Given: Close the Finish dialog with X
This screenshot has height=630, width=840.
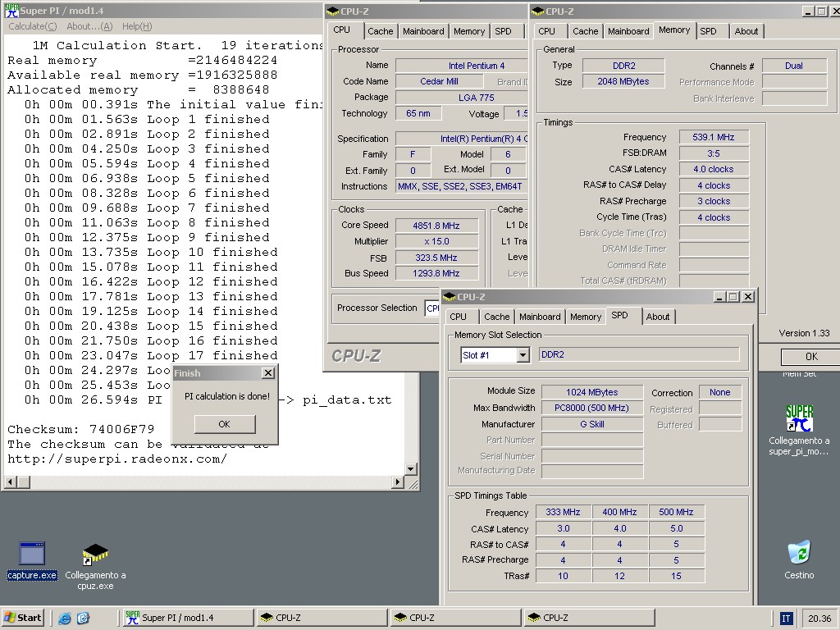Looking at the screenshot, I should point(268,373).
